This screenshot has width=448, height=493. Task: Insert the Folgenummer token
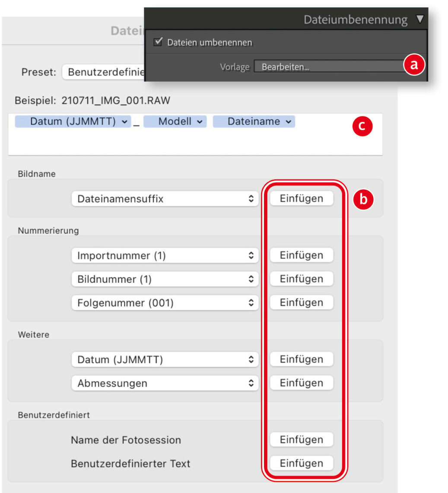pyautogui.click(x=302, y=302)
